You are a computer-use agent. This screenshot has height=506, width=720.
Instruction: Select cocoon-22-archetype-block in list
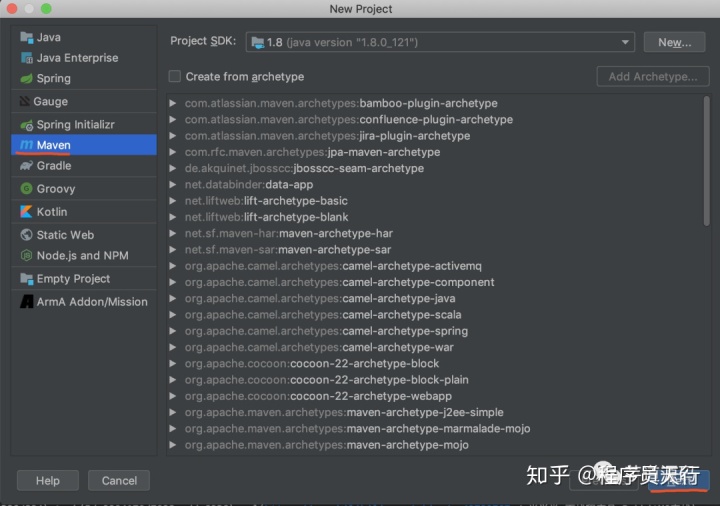click(312, 364)
